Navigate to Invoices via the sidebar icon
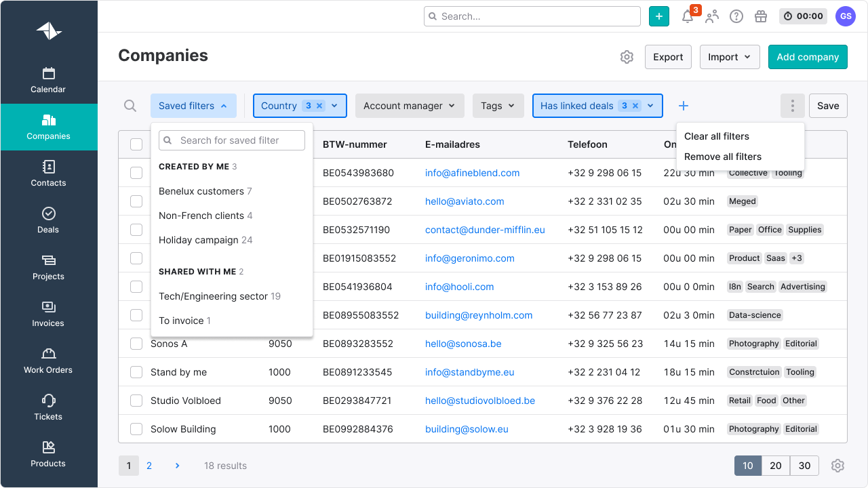 [x=48, y=314]
